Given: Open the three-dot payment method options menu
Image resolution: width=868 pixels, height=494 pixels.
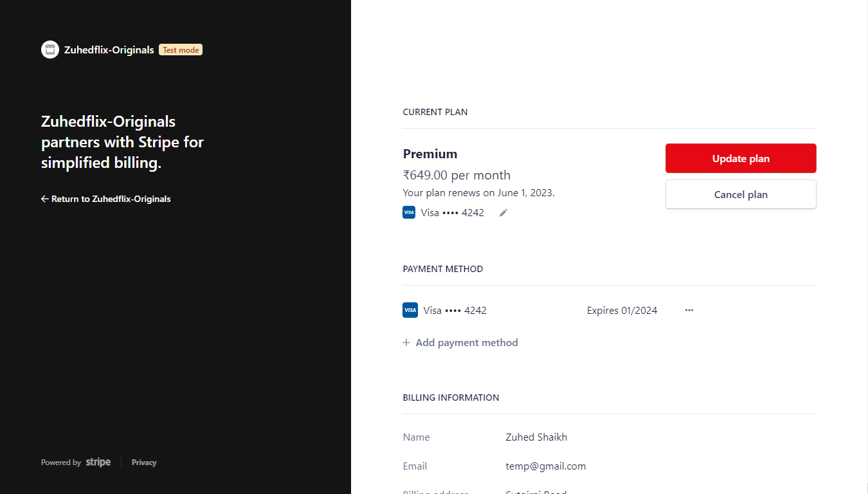Looking at the screenshot, I should (689, 310).
